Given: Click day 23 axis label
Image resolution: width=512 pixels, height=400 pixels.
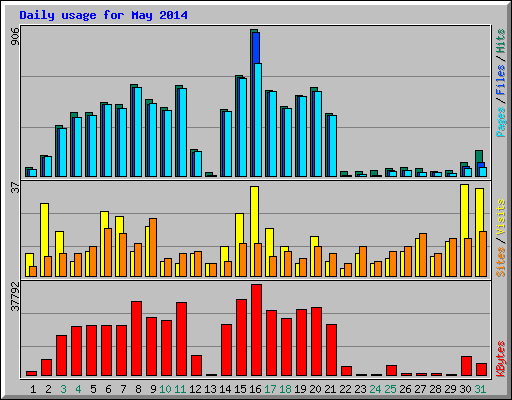Looking at the screenshot, I should coord(360,389).
